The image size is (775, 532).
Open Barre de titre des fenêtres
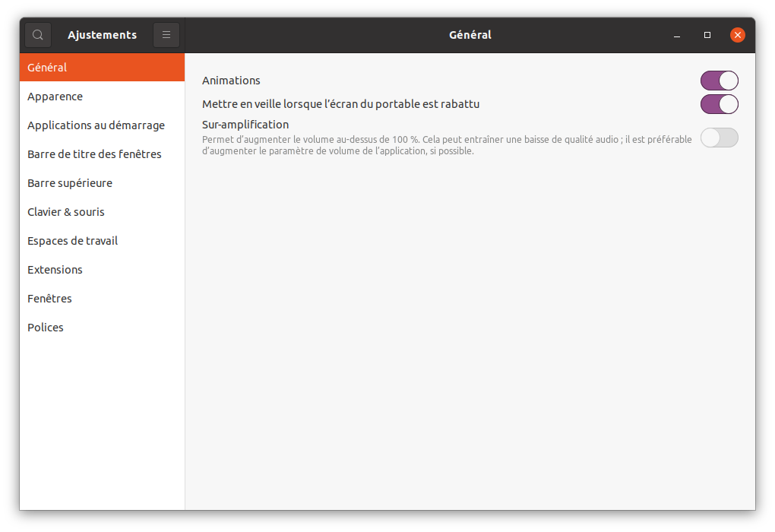(x=103, y=154)
